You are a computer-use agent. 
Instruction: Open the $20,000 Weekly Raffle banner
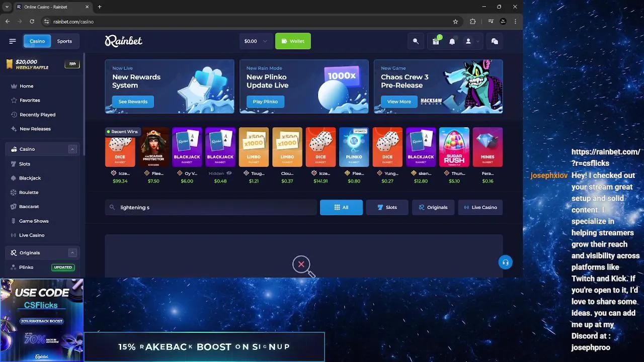click(x=42, y=64)
